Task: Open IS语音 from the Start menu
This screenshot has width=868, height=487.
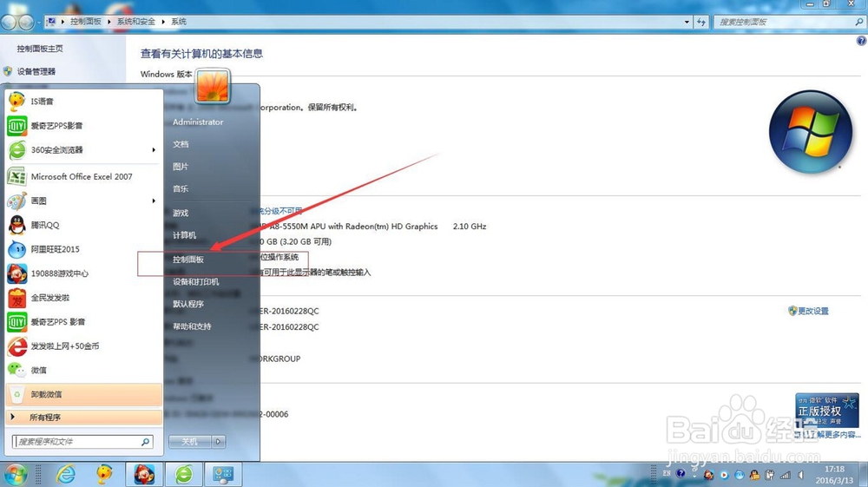Action: point(83,102)
